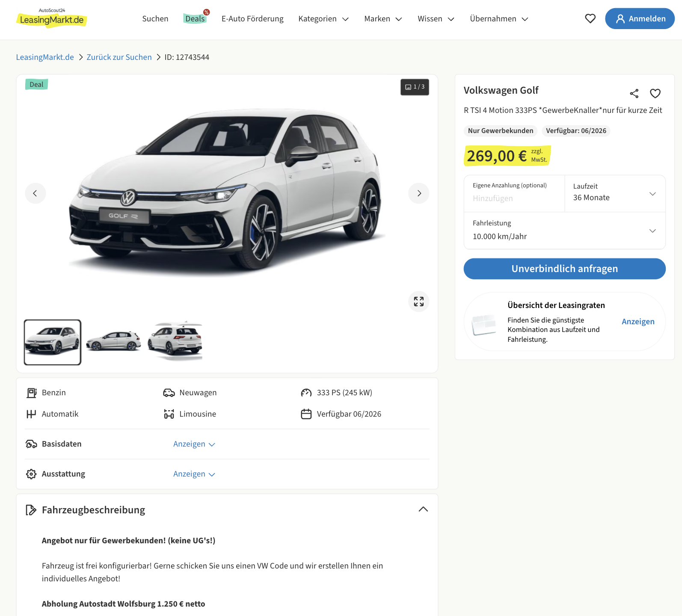This screenshot has height=616, width=682.
Task: Show previous car image with left arrow
Action: point(35,193)
